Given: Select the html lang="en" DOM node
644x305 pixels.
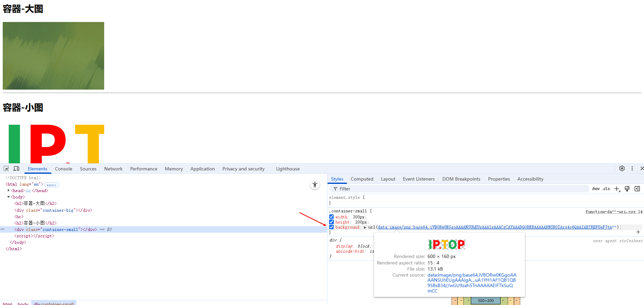Looking at the screenshot, I should (24, 184).
